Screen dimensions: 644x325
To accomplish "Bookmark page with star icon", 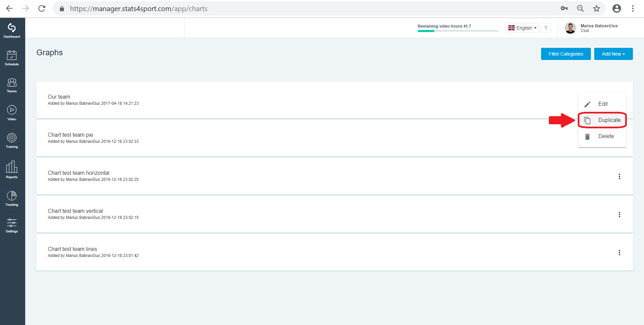I will click(597, 8).
